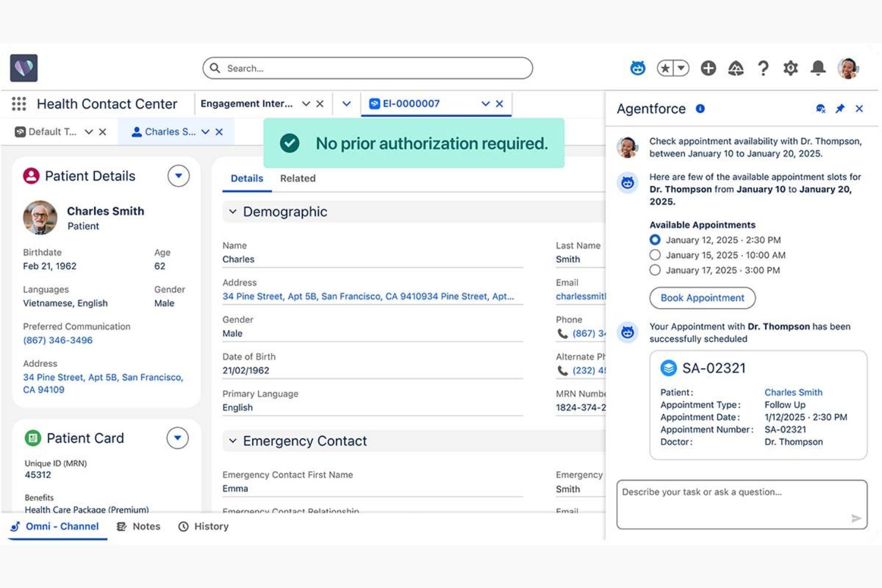Image resolution: width=882 pixels, height=588 pixels.
Task: Open the Demographic address link
Action: point(368,296)
